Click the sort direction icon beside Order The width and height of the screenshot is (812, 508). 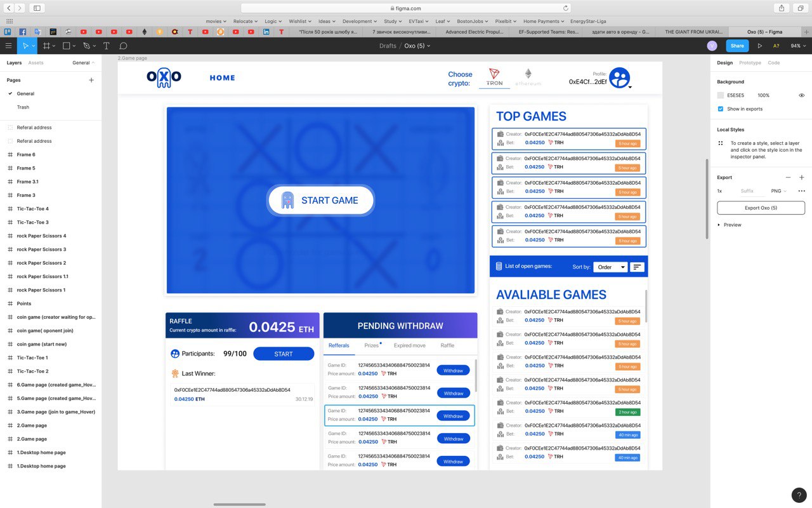(x=637, y=267)
